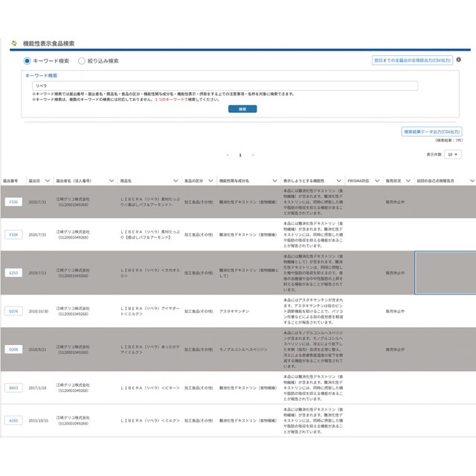
Task: Open notification number E253 link
Action: [x=13, y=273]
